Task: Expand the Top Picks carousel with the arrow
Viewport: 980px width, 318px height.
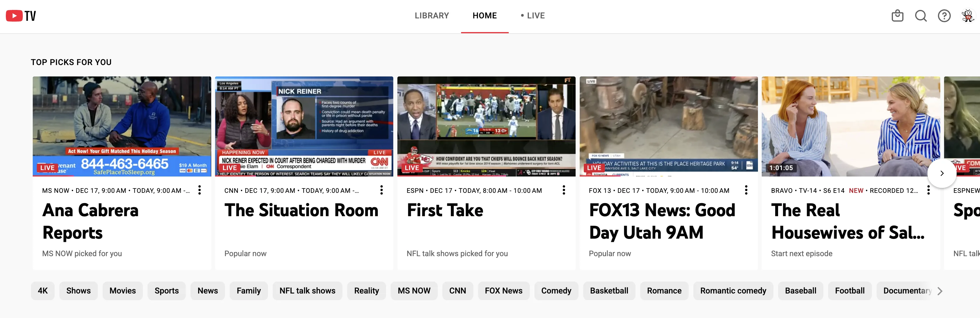Action: pos(941,173)
